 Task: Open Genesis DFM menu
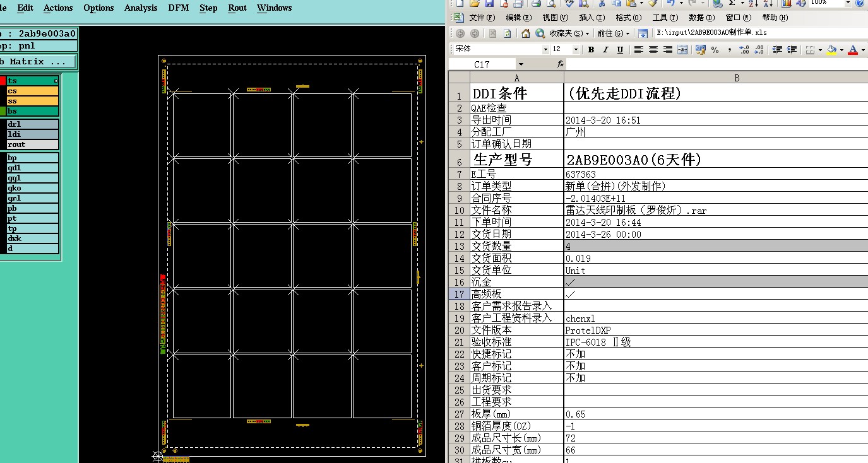179,8
